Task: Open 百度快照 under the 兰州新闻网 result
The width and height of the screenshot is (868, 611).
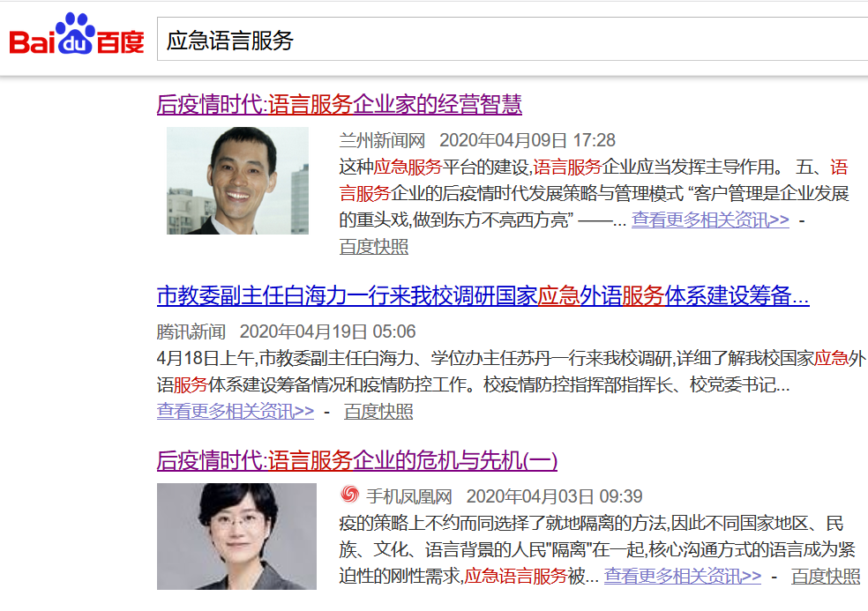Action: (x=374, y=247)
